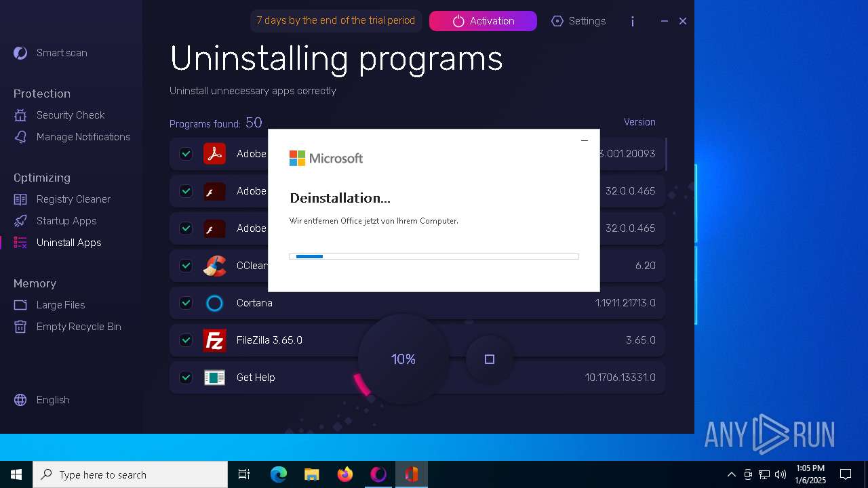The width and height of the screenshot is (868, 488).
Task: Open the notification center
Action: coord(846,474)
